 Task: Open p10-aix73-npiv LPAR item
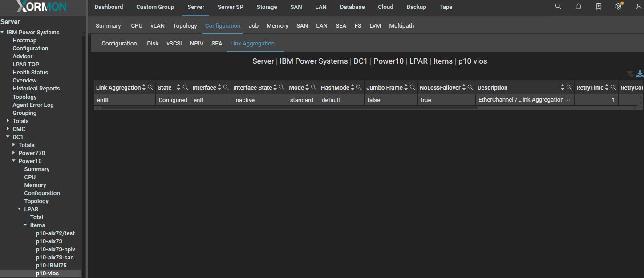tap(55, 249)
